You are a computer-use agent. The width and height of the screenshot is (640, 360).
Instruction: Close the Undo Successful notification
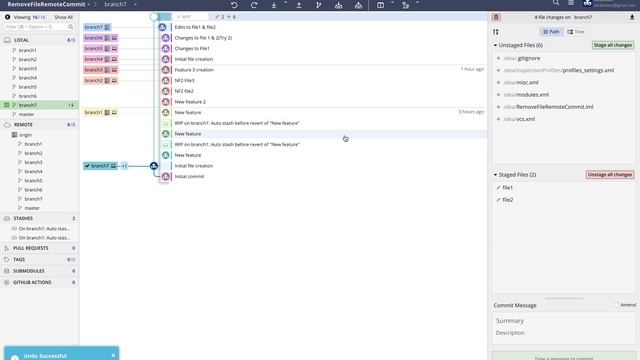[113, 356]
